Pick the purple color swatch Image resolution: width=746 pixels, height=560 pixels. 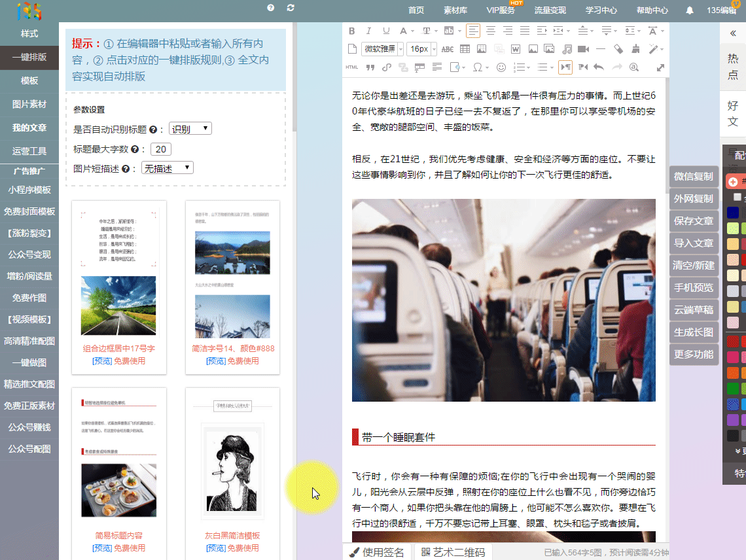click(x=733, y=419)
